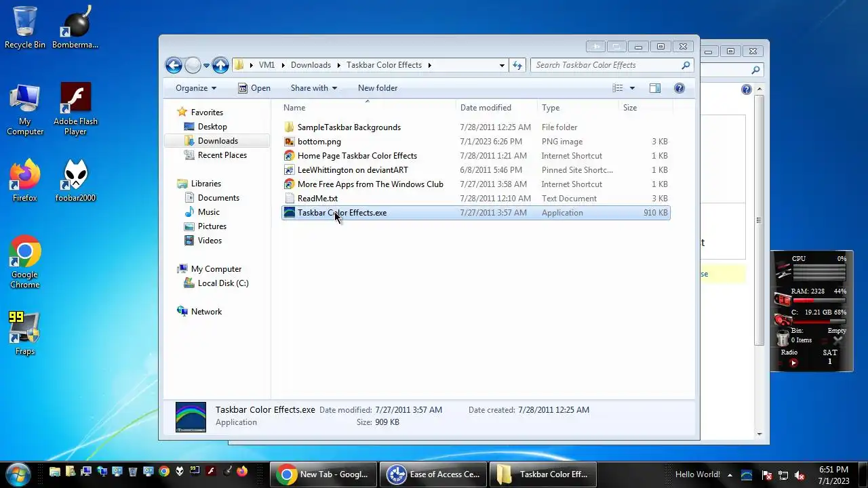Click the Open toolbar button
868x488 pixels.
(254, 88)
